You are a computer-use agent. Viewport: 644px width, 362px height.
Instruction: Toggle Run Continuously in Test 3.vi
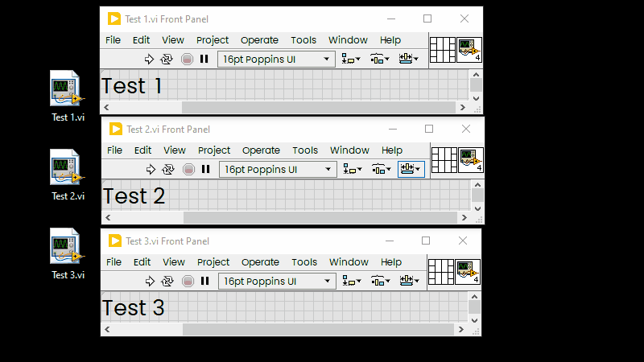click(167, 281)
